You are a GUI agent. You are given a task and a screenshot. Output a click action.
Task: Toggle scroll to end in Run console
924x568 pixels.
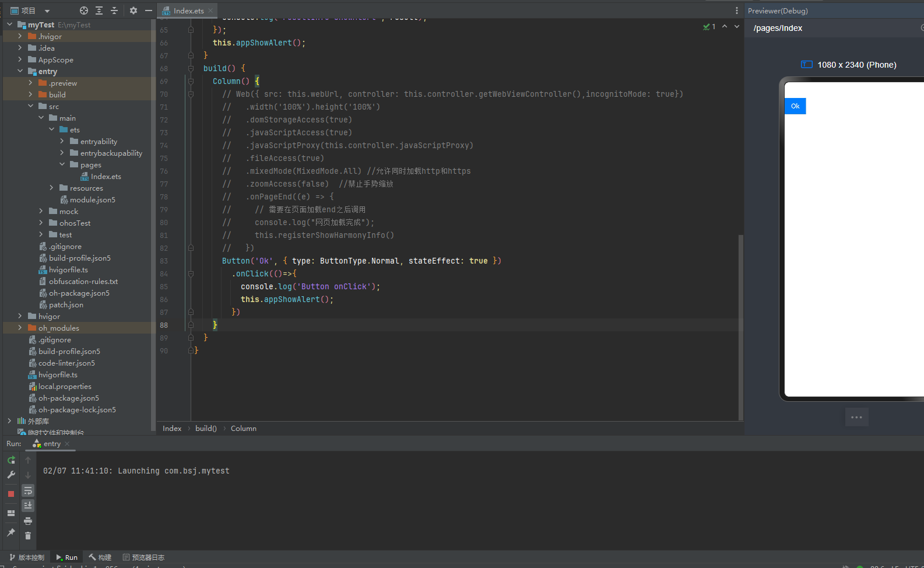click(x=28, y=506)
